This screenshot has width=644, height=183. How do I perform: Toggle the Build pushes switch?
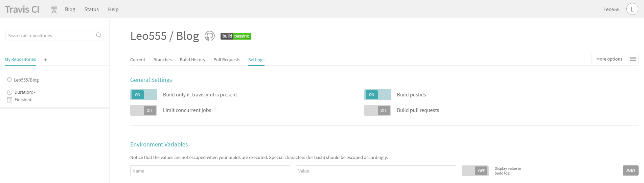click(x=378, y=95)
